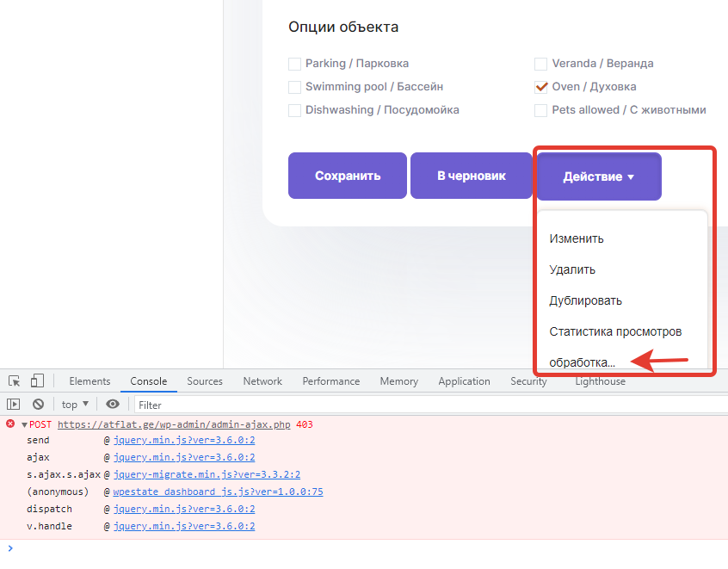Image resolution: width=728 pixels, height=569 pixels.
Task: Toggle the device toolbar icon in DevTools
Action: [x=37, y=381]
